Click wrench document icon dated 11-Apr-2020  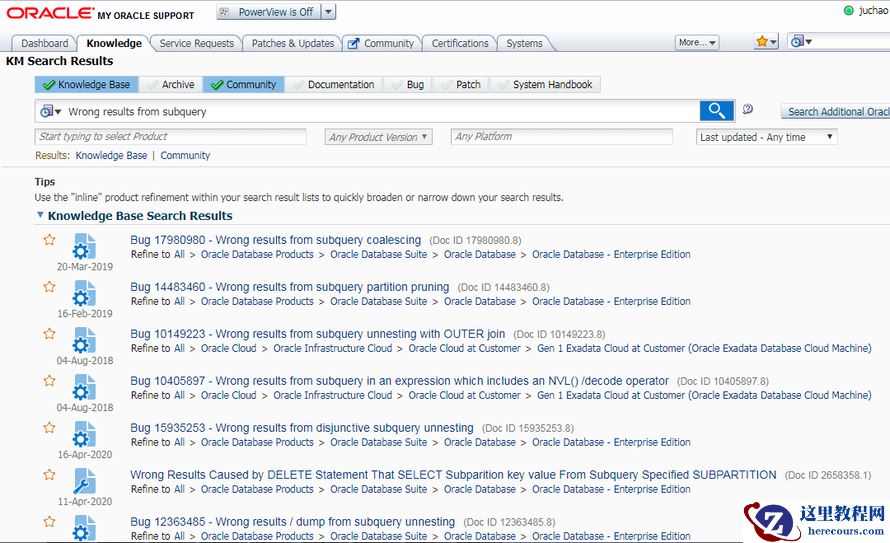(x=84, y=482)
